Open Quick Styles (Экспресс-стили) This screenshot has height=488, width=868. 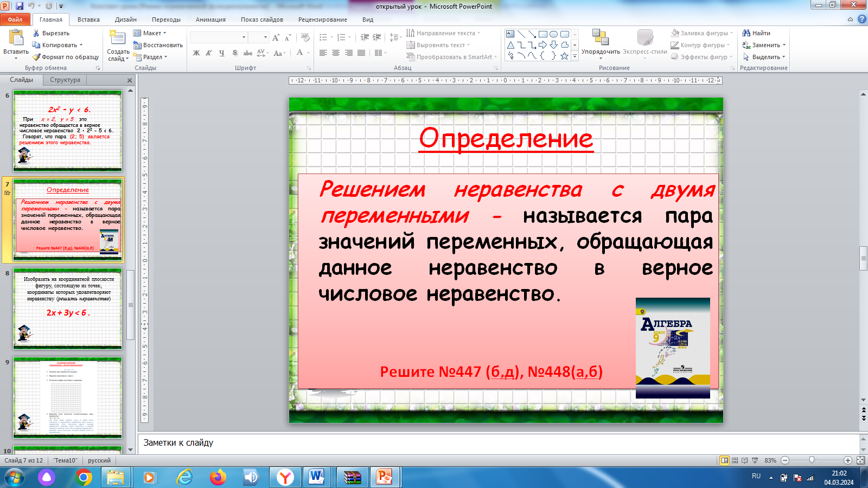(645, 44)
